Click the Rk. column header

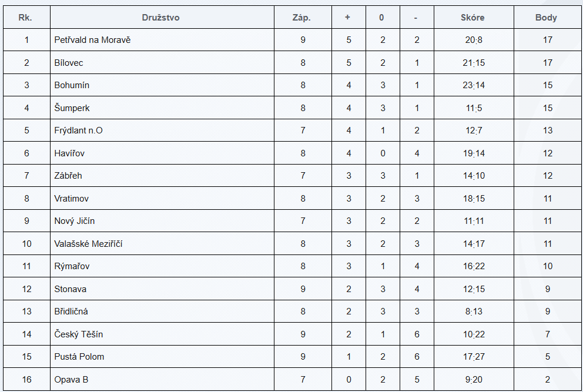[26, 18]
